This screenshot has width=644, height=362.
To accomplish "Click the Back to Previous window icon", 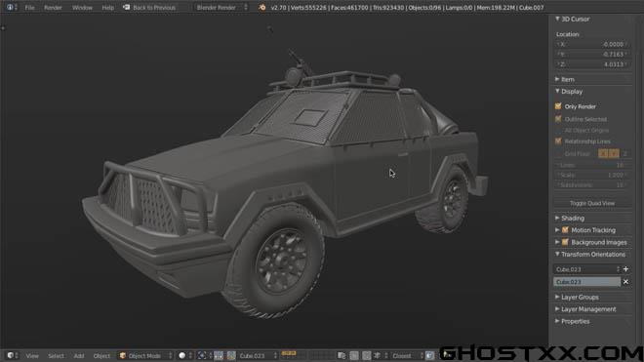I will (127, 8).
